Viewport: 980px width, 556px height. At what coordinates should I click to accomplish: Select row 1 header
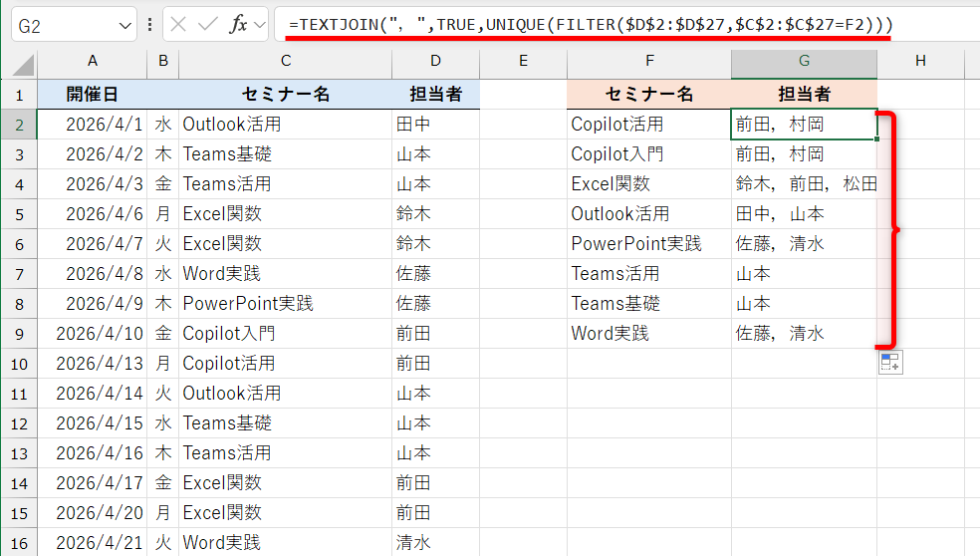pyautogui.click(x=19, y=95)
